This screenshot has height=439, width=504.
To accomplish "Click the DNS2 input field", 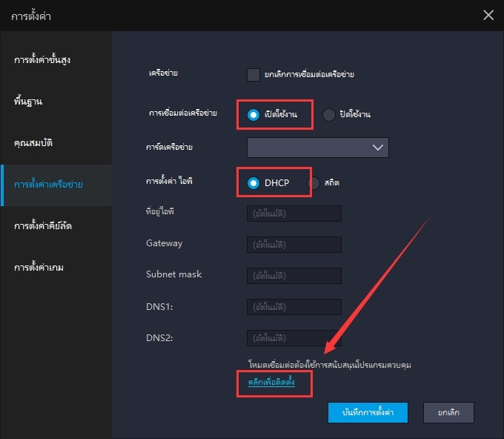I will [294, 338].
